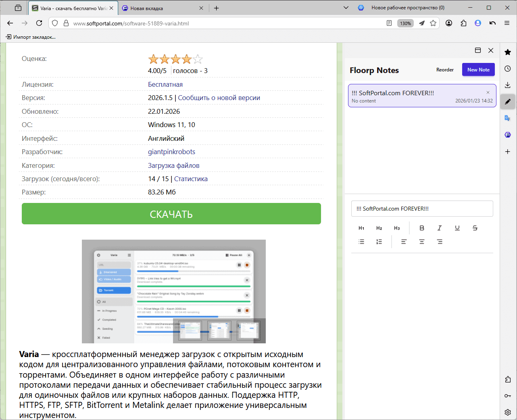Select the third small screenshot thumbnail

pyautogui.click(x=248, y=330)
